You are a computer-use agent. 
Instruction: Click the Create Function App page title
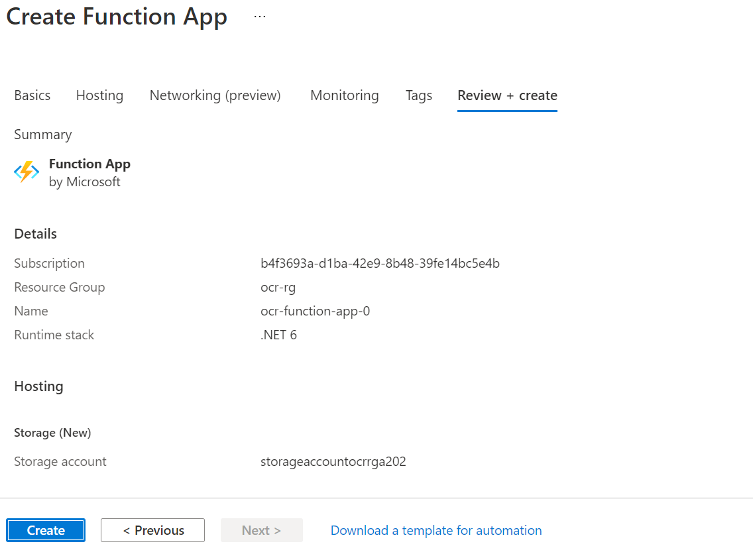117,17
